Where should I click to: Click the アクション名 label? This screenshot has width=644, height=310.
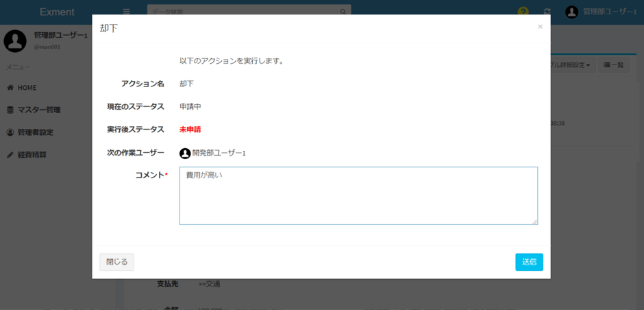point(143,84)
